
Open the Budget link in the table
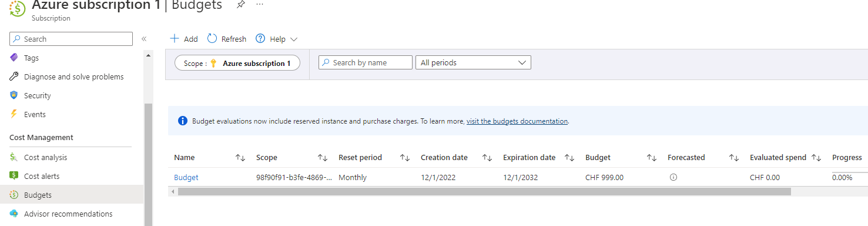(x=186, y=177)
